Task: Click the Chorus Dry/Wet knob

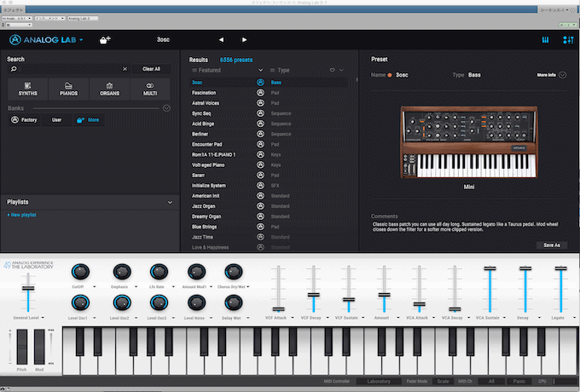Action: click(x=234, y=272)
